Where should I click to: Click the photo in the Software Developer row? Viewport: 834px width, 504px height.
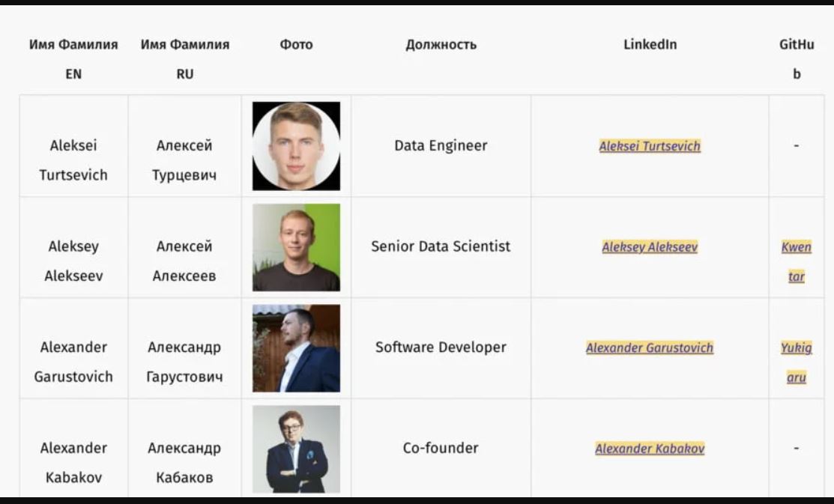coord(296,348)
